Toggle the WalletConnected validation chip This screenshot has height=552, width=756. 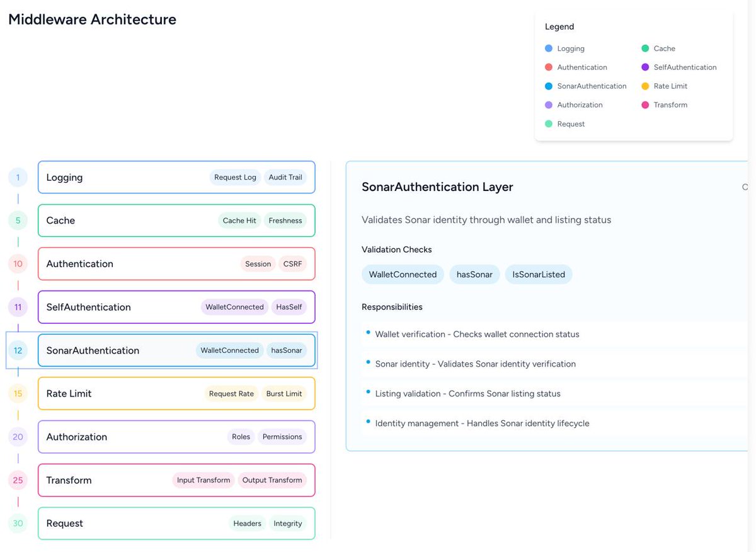[x=403, y=274]
